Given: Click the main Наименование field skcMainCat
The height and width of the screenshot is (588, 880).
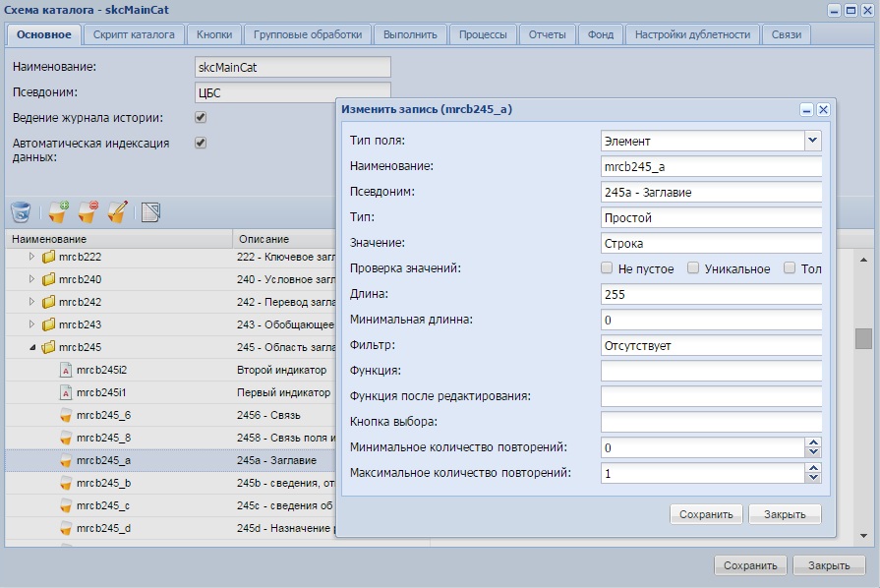Looking at the screenshot, I should 292,67.
